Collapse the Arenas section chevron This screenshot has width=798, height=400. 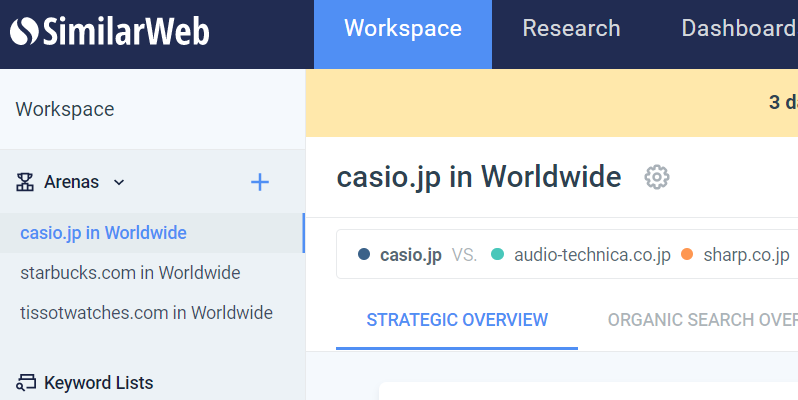[119, 182]
